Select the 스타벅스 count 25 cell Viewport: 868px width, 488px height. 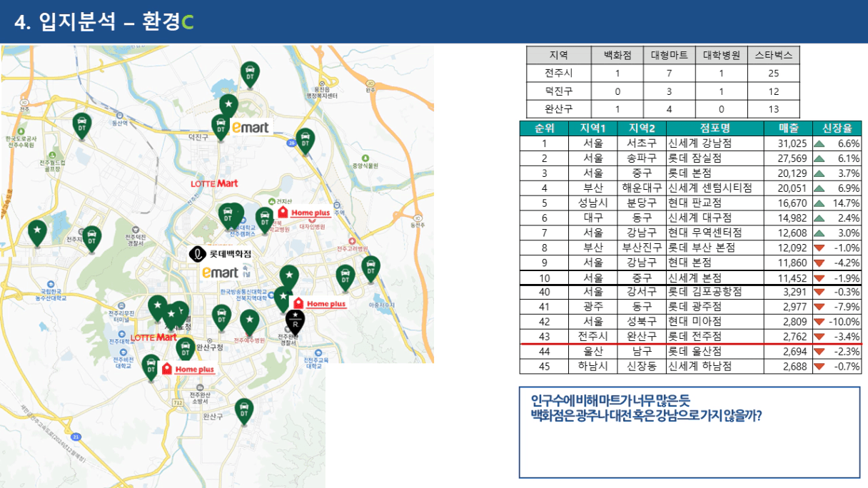(774, 73)
